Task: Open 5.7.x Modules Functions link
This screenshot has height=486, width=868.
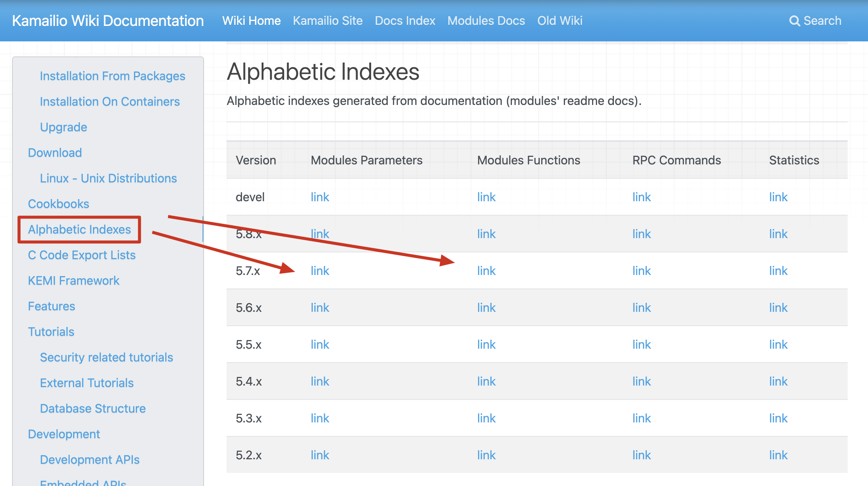Action: coord(486,271)
